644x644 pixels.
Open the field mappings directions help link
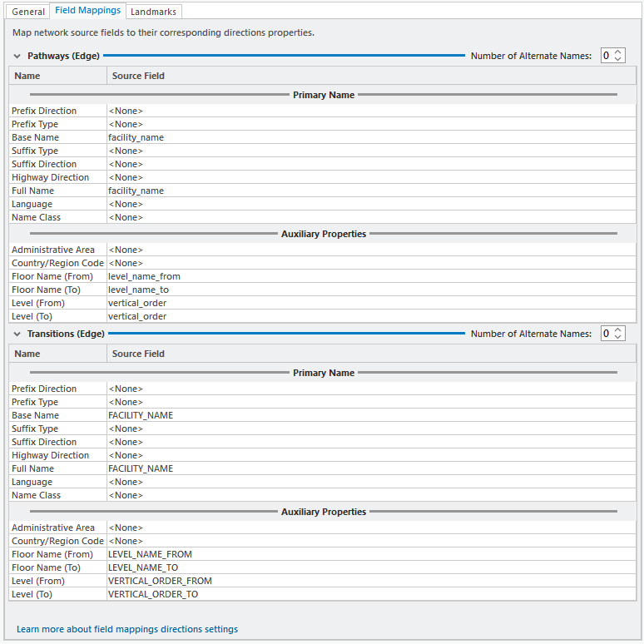[x=127, y=629]
